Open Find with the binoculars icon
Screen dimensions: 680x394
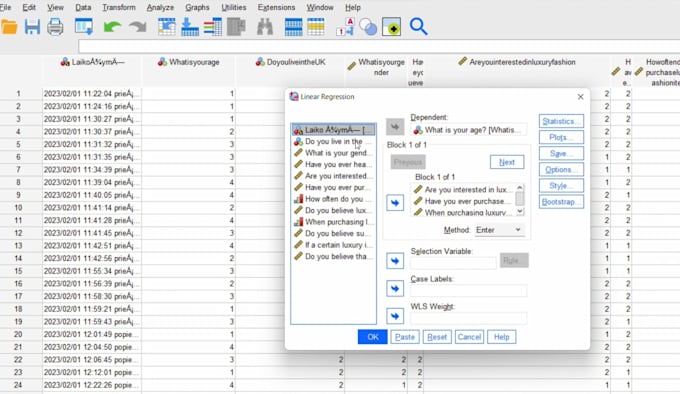265,27
